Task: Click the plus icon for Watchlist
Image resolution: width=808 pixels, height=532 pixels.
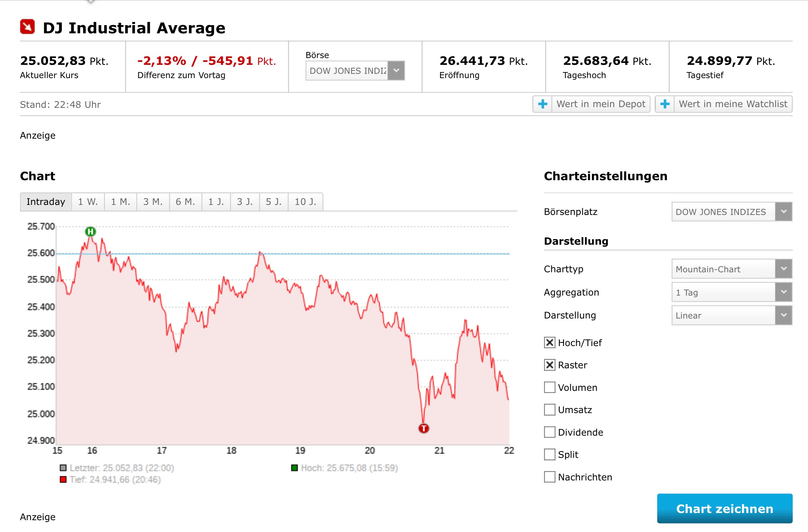Action: click(665, 104)
